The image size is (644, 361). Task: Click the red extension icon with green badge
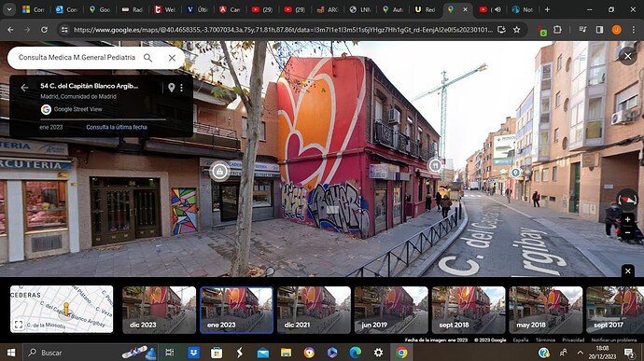point(542,30)
